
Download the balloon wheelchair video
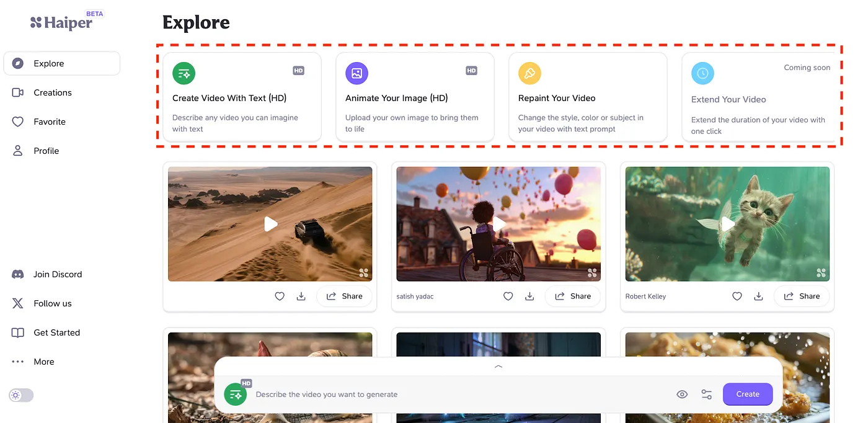click(x=529, y=296)
